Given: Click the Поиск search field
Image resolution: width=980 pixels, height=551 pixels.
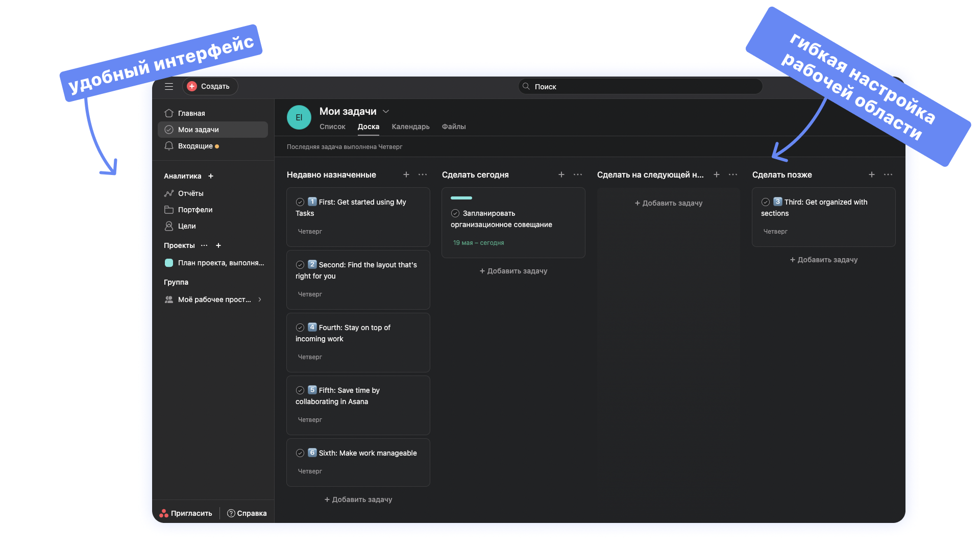Looking at the screenshot, I should pos(640,86).
